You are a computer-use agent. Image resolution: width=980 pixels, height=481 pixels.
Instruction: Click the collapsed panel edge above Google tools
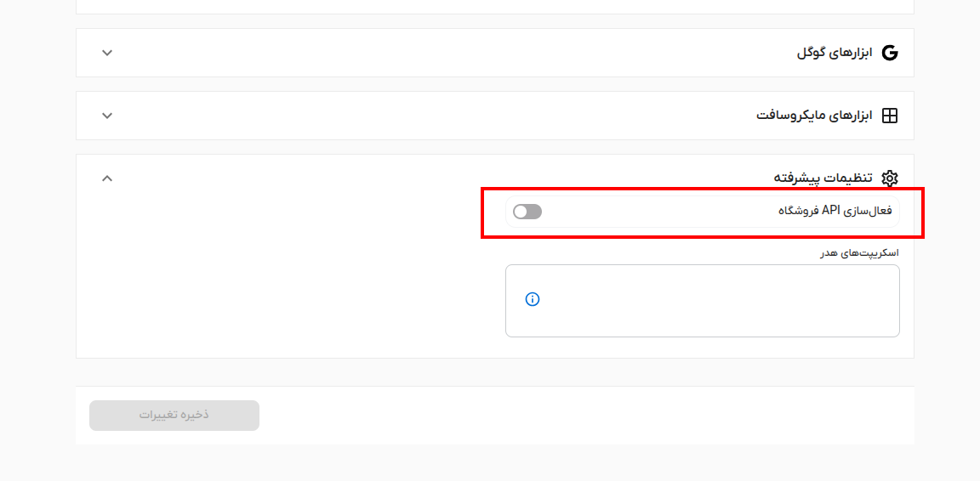[493, 7]
